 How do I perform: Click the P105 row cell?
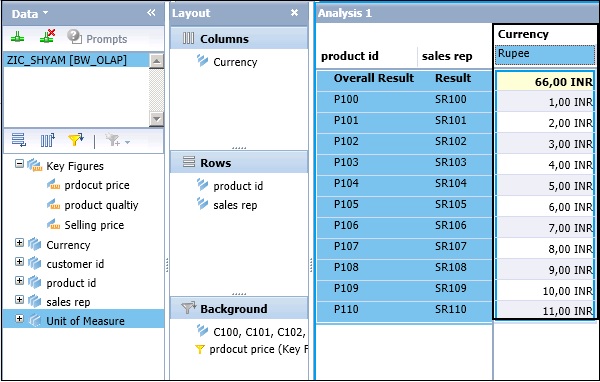pyautogui.click(x=346, y=204)
